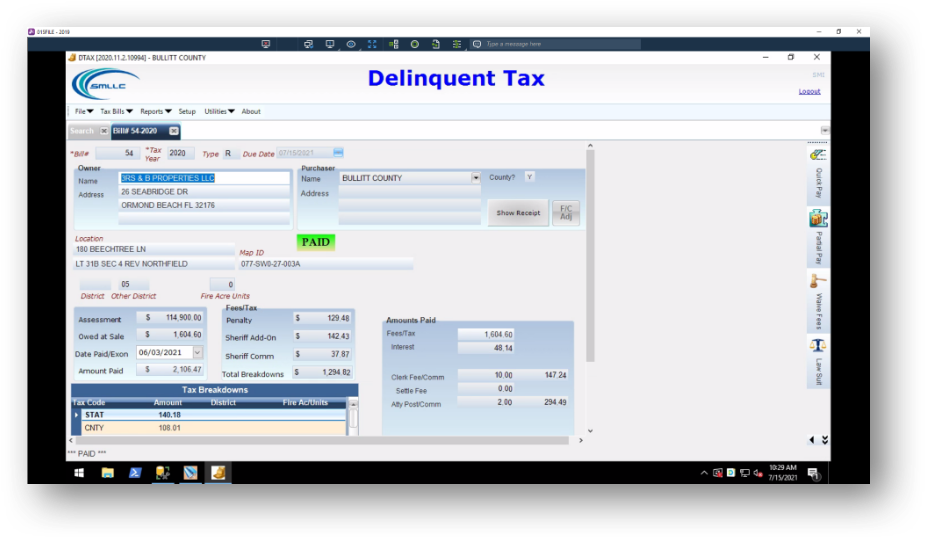The image size is (926, 540).
Task: Click the F/C Adj button
Action: click(566, 213)
